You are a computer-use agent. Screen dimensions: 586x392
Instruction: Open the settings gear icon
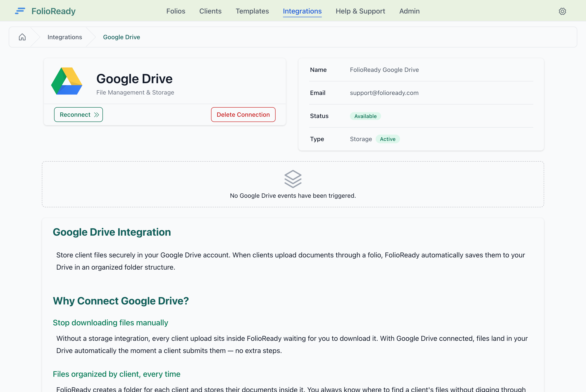click(562, 11)
